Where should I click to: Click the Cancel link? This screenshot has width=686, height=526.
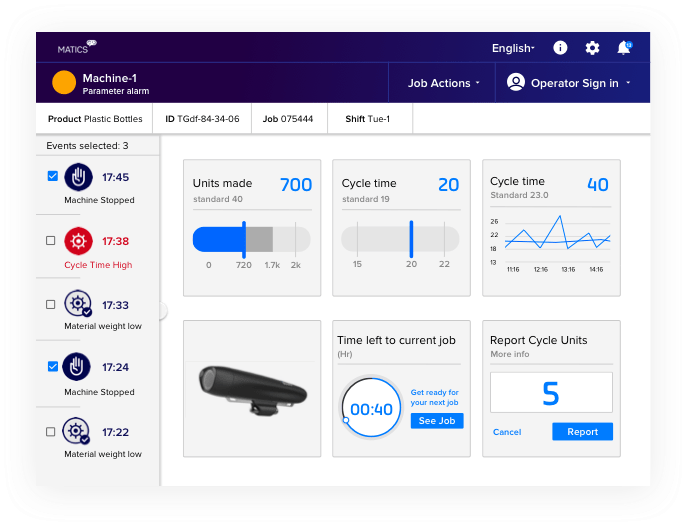tap(507, 432)
